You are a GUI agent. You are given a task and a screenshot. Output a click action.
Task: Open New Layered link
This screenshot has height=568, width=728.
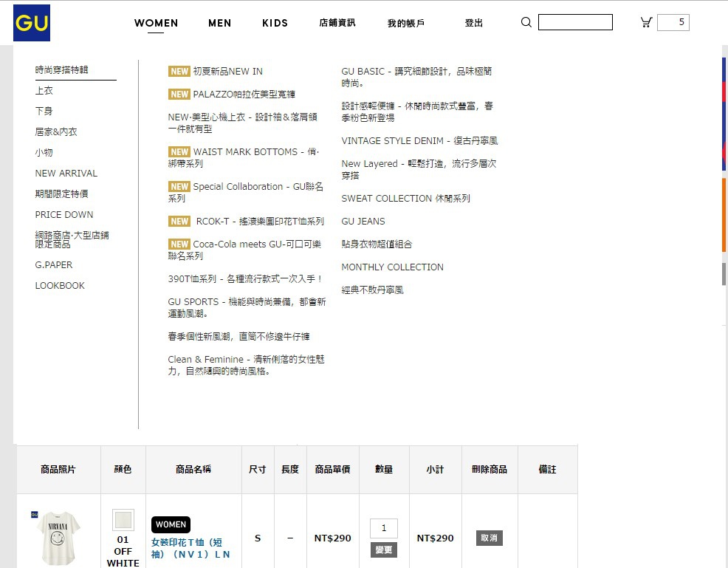pos(419,170)
